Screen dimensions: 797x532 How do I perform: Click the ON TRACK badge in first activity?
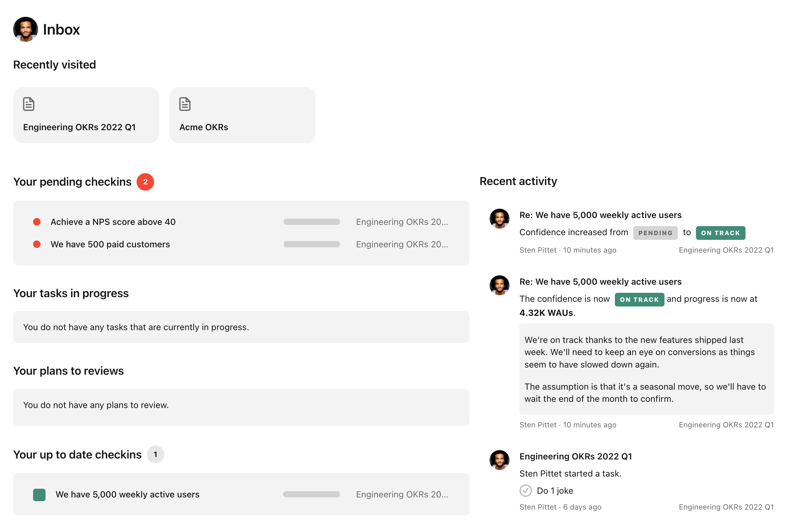[x=720, y=233]
